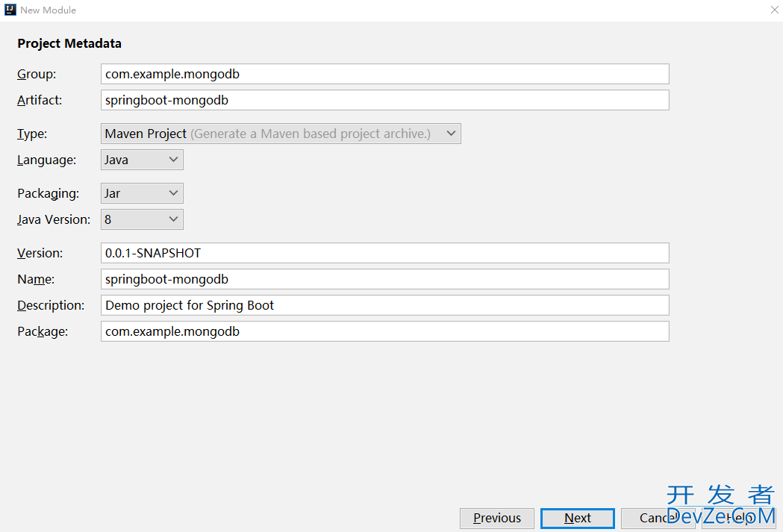Click the IntelliJ icon in title bar
The height and width of the screenshot is (532, 783).
point(10,10)
